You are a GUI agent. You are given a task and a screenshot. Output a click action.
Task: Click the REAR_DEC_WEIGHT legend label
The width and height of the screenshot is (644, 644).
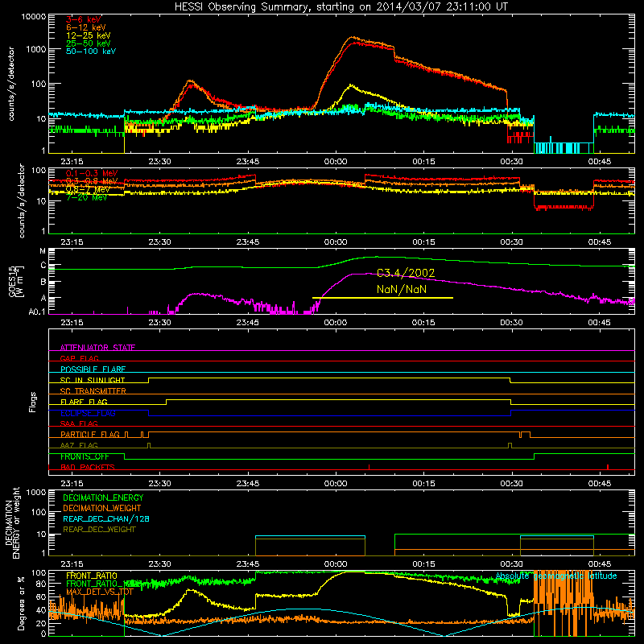coord(99,530)
